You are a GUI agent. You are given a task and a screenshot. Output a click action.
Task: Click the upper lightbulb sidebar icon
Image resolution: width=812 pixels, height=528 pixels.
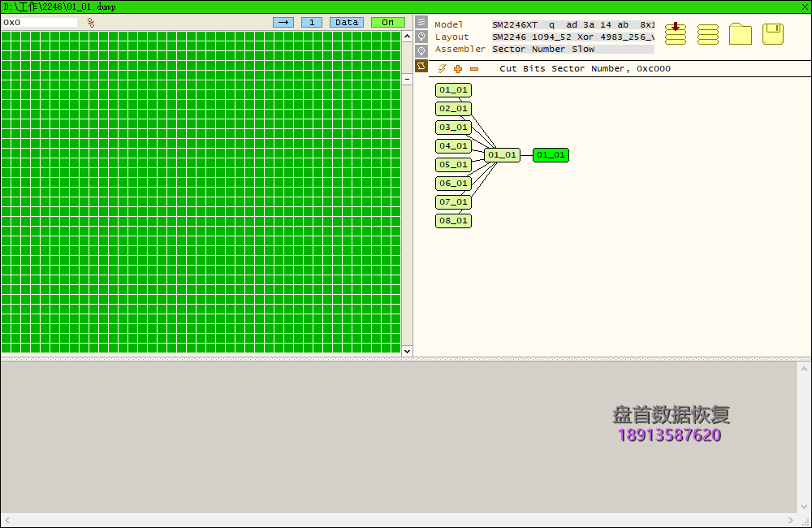(421, 37)
